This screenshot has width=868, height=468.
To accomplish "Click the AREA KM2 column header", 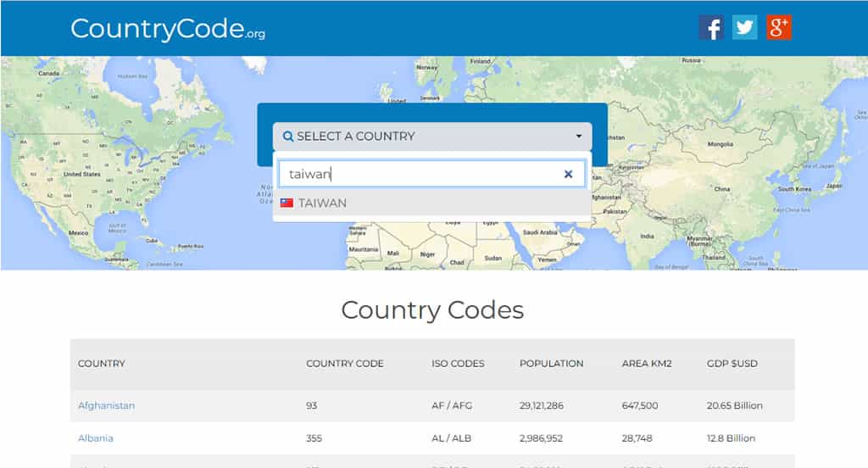I will pos(647,364).
